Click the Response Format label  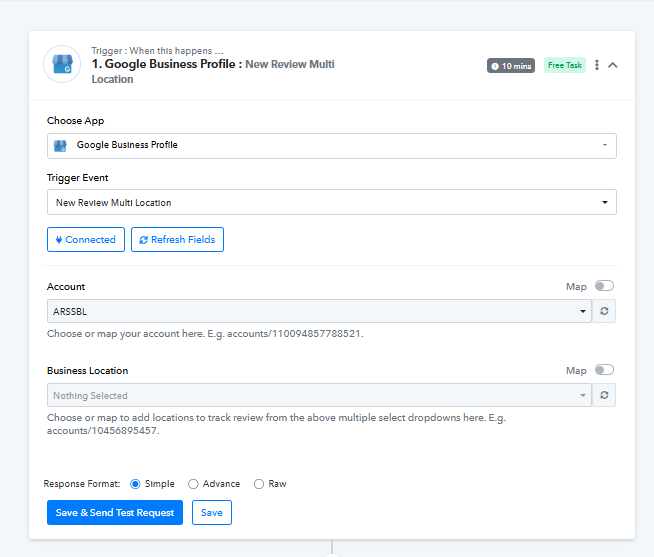82,484
